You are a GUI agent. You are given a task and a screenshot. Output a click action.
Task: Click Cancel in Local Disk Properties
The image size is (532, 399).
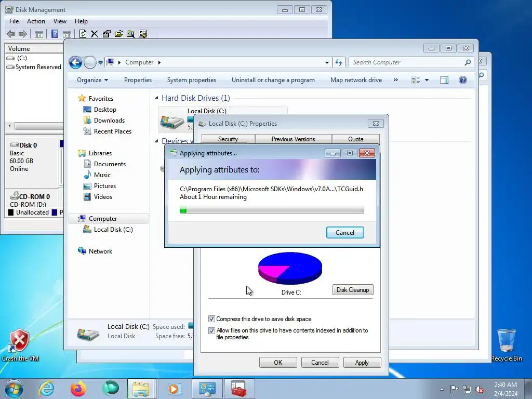coord(320,362)
